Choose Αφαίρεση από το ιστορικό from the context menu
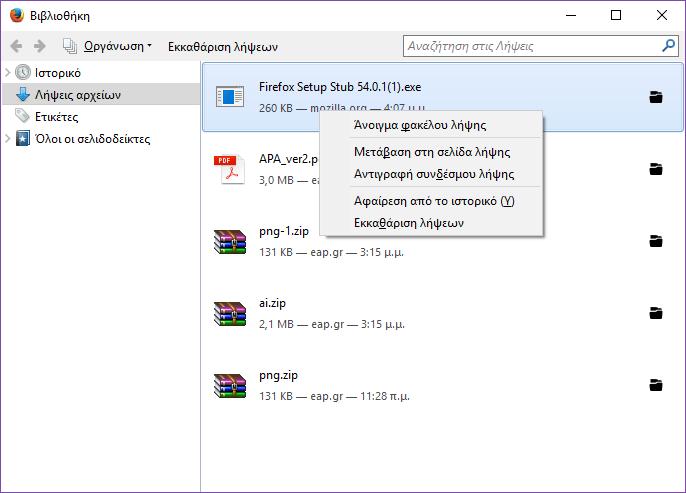The height and width of the screenshot is (493, 686). click(x=431, y=201)
